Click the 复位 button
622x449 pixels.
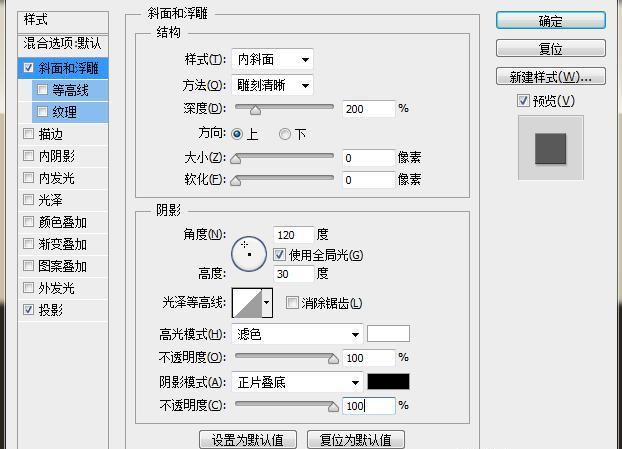(x=551, y=48)
